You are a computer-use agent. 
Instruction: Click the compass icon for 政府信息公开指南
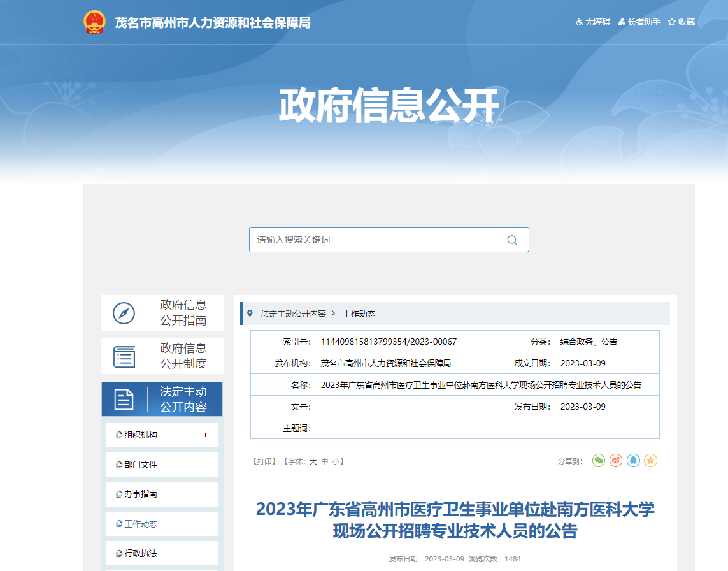[124, 313]
